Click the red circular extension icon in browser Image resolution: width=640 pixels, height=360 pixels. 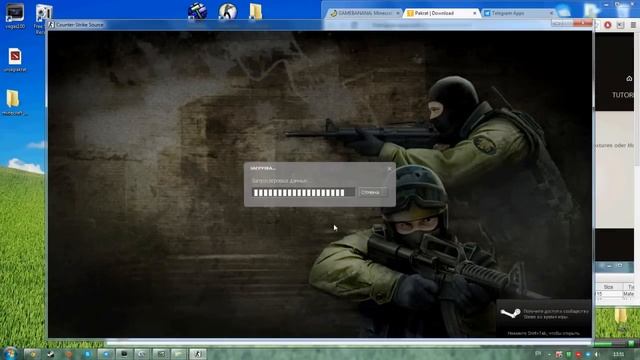coord(608,25)
